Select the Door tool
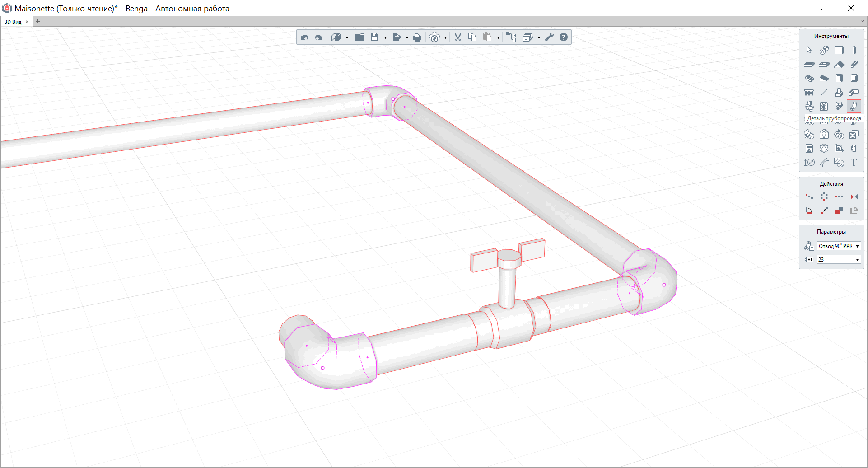Image resolution: width=868 pixels, height=468 pixels. (839, 78)
